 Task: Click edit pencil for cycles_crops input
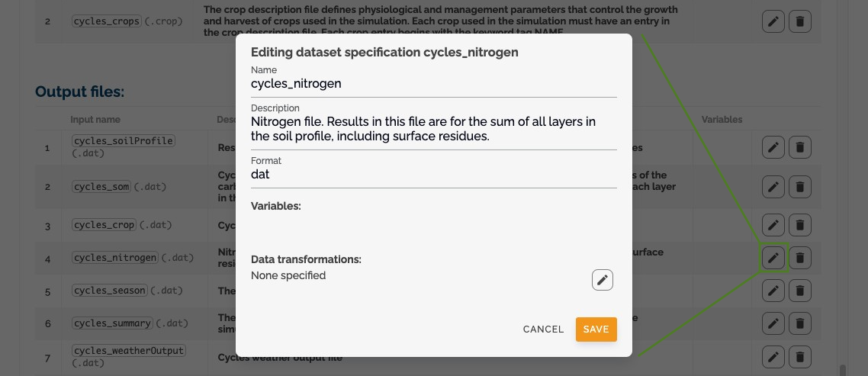coord(773,22)
